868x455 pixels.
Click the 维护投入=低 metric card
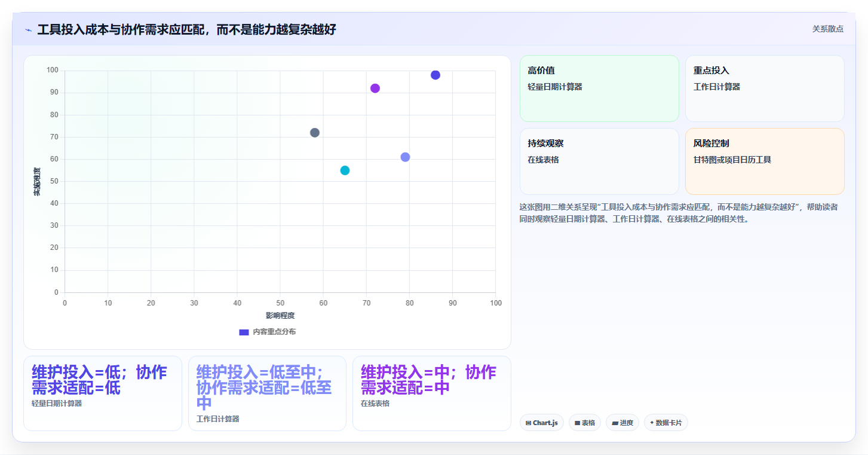[103, 393]
